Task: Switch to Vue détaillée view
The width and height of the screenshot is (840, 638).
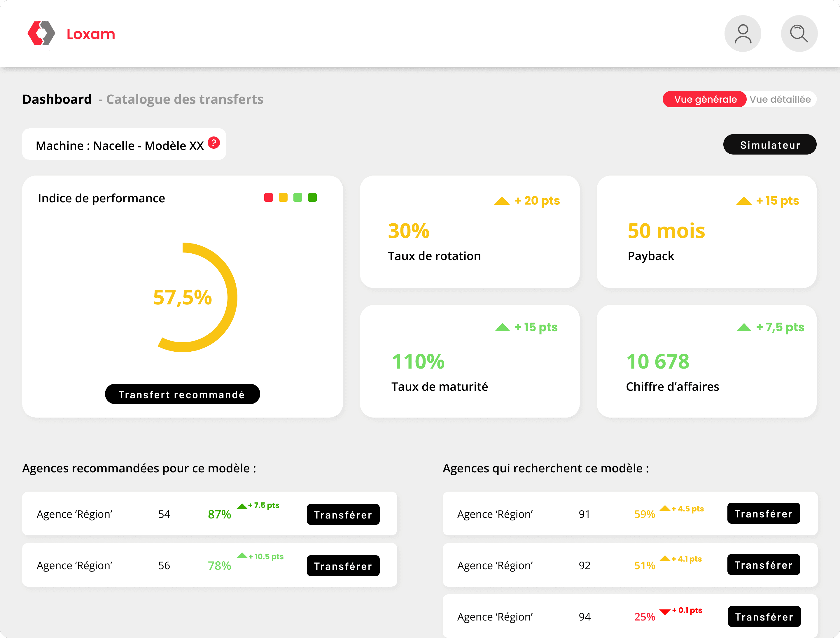Action: [x=780, y=99]
